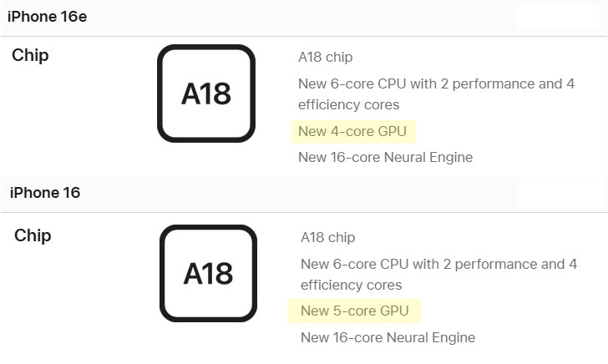This screenshot has height=364, width=608.
Task: Click the Chip label in iPhone 16 section
Action: point(33,235)
